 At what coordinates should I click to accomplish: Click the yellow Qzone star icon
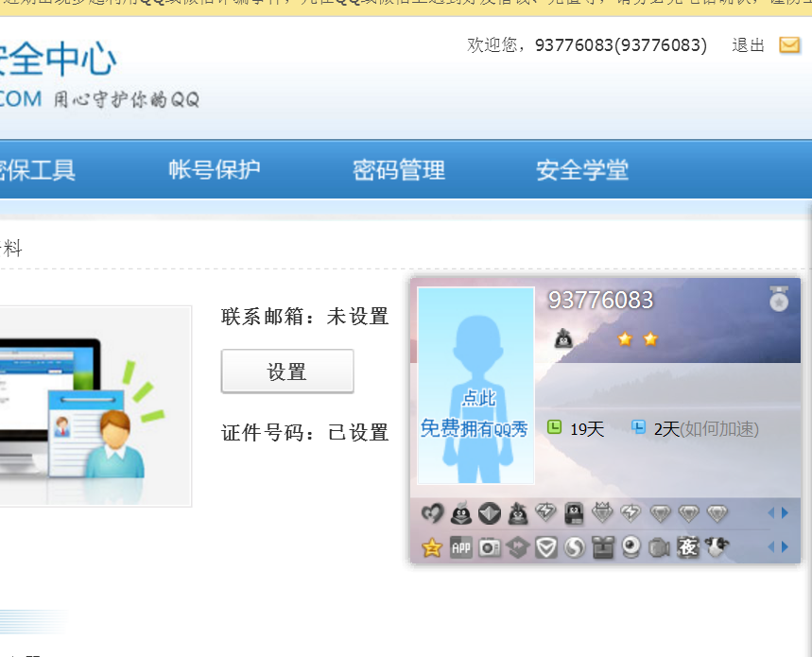click(432, 547)
